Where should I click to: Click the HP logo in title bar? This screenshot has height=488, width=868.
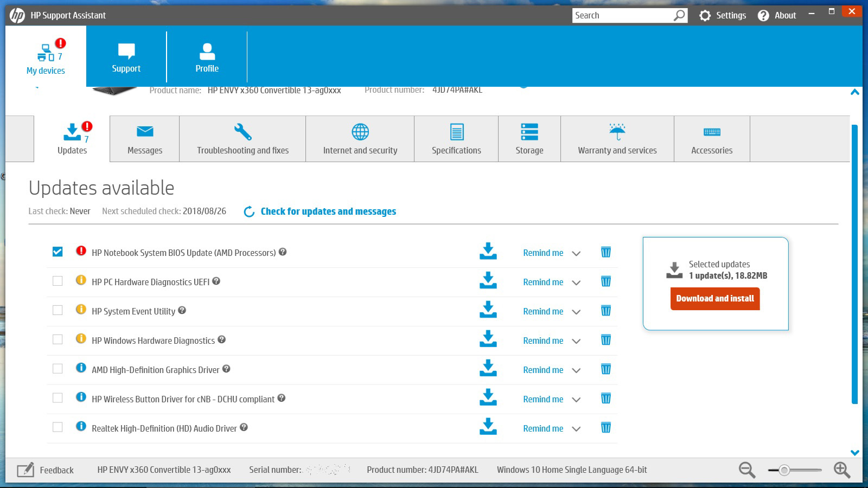17,15
